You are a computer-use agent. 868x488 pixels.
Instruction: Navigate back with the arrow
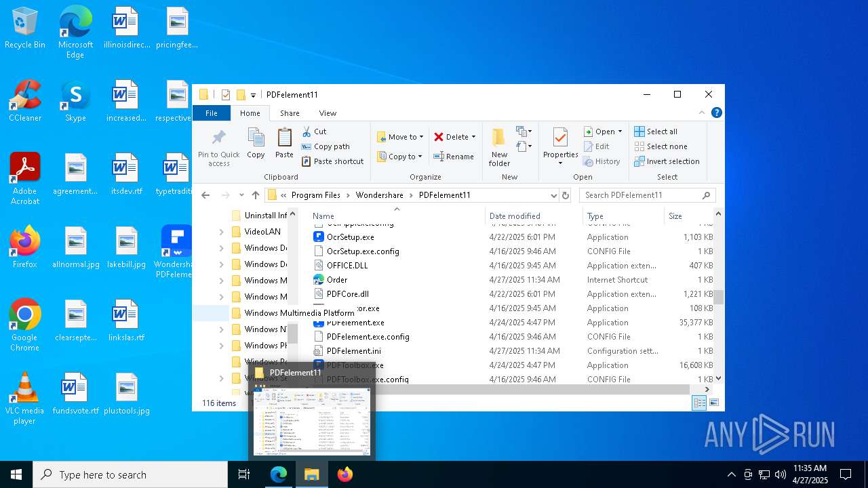tap(205, 195)
